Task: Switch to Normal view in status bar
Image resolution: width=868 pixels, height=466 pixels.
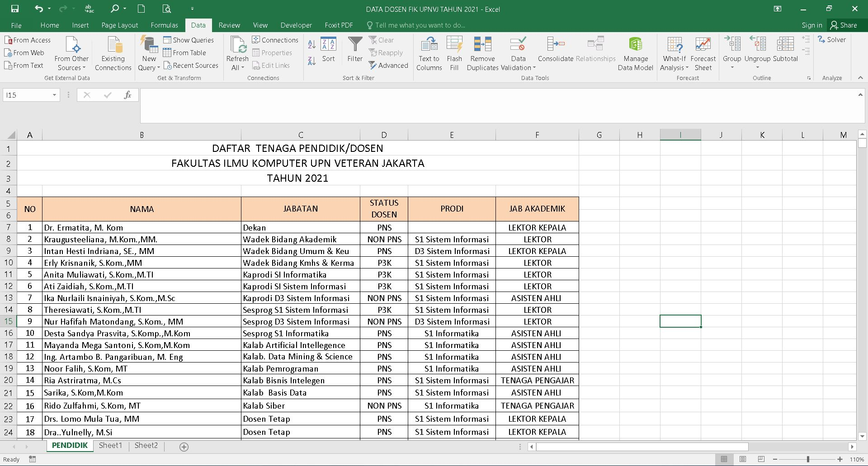Action: (x=724, y=459)
